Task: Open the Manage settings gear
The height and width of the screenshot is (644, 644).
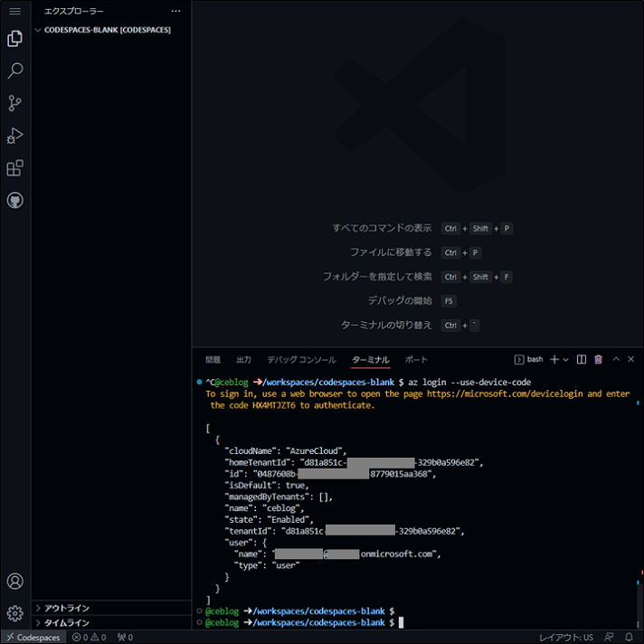Action: pos(14,613)
